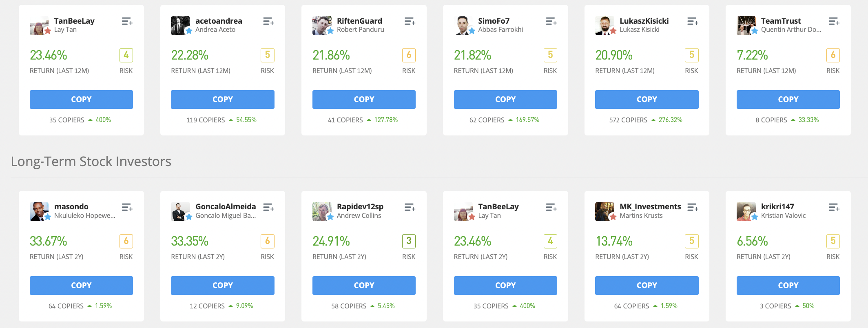
Task: Click RiftenGuard's add-to-watchlist icon
Action: click(x=410, y=22)
